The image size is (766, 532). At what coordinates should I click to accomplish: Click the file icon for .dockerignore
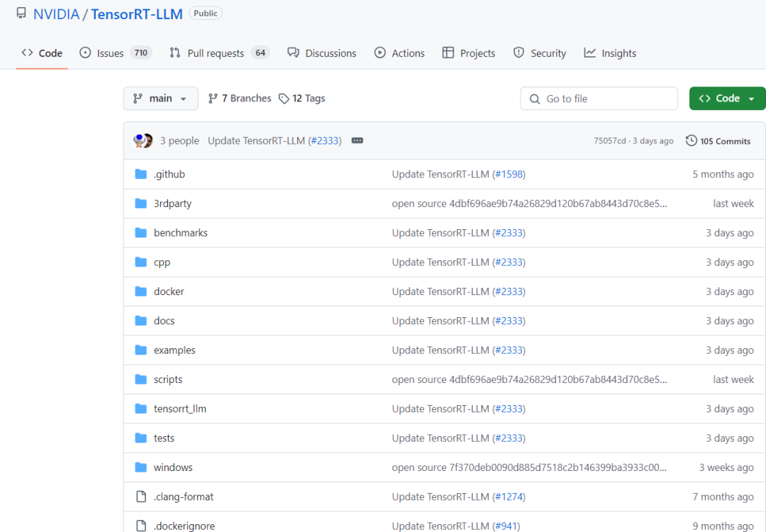(x=140, y=526)
